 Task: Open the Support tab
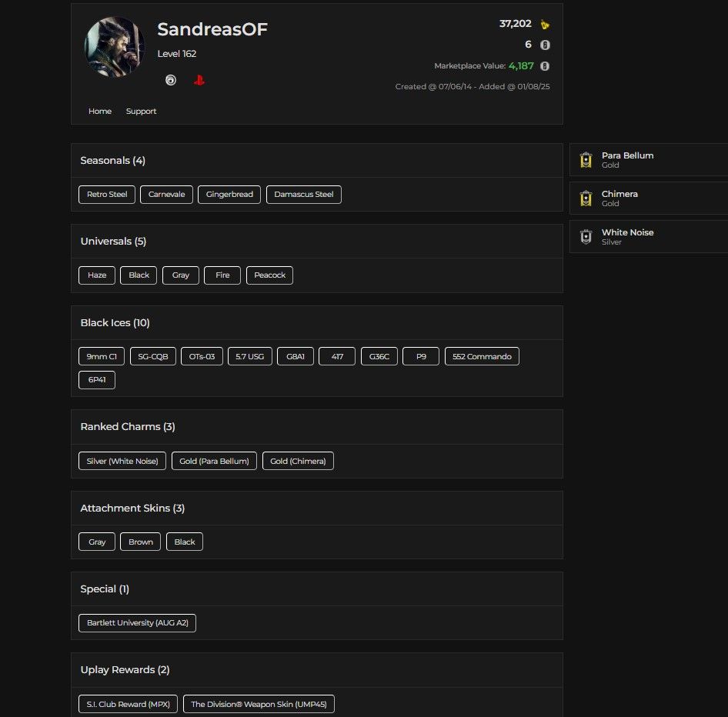pos(141,112)
